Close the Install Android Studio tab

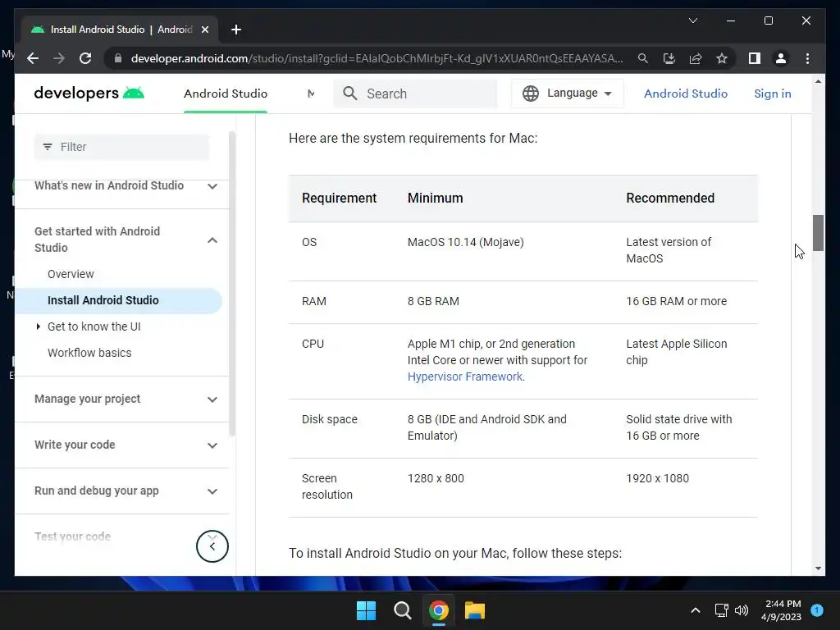tap(204, 30)
